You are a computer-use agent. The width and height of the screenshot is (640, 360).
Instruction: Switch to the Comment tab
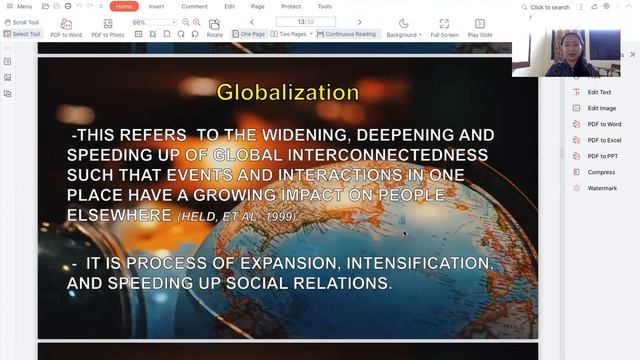194,7
